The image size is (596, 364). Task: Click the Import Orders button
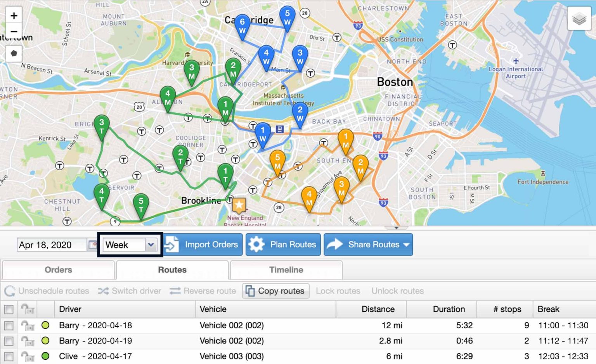click(201, 245)
